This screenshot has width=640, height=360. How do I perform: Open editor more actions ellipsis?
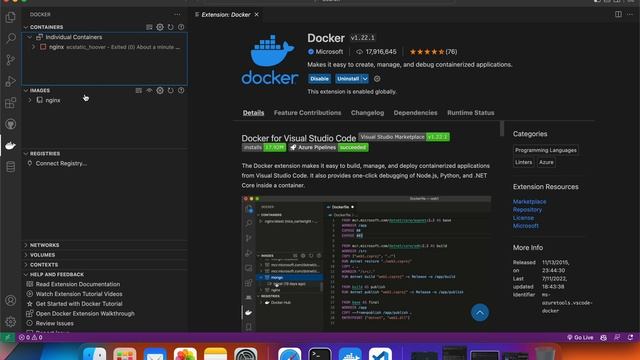630,14
